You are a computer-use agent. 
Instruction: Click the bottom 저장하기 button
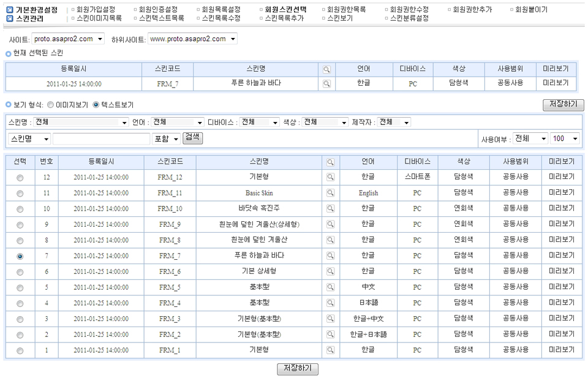click(x=297, y=369)
